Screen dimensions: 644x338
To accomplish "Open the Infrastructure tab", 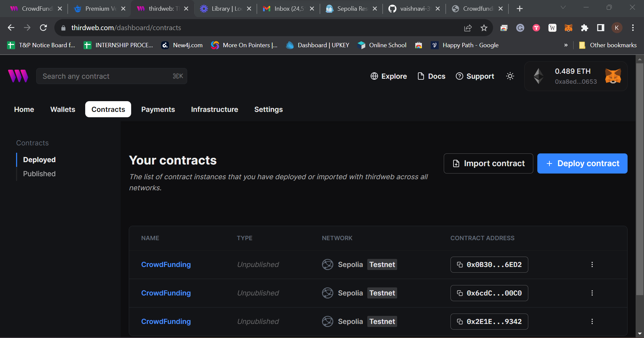I will point(215,109).
